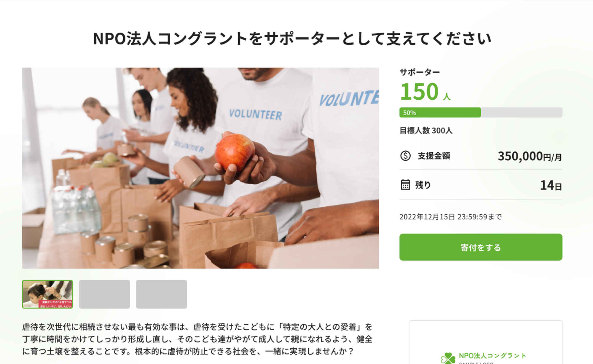The height and width of the screenshot is (364, 593).
Task: Click the 150人 supporter count
Action: [x=425, y=92]
